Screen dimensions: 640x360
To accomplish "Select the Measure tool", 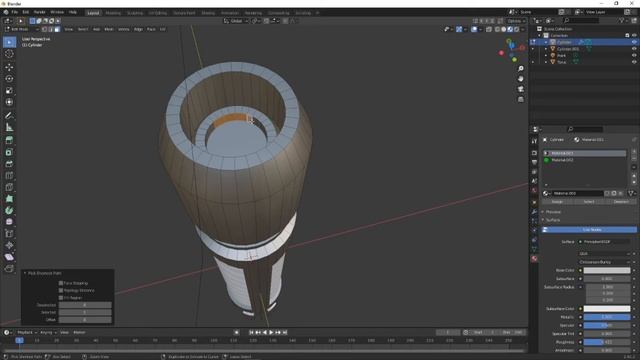I will click(9, 127).
